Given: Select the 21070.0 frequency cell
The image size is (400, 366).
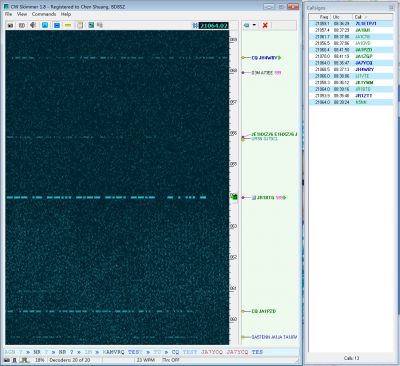Looking at the screenshot, I should [322, 56].
